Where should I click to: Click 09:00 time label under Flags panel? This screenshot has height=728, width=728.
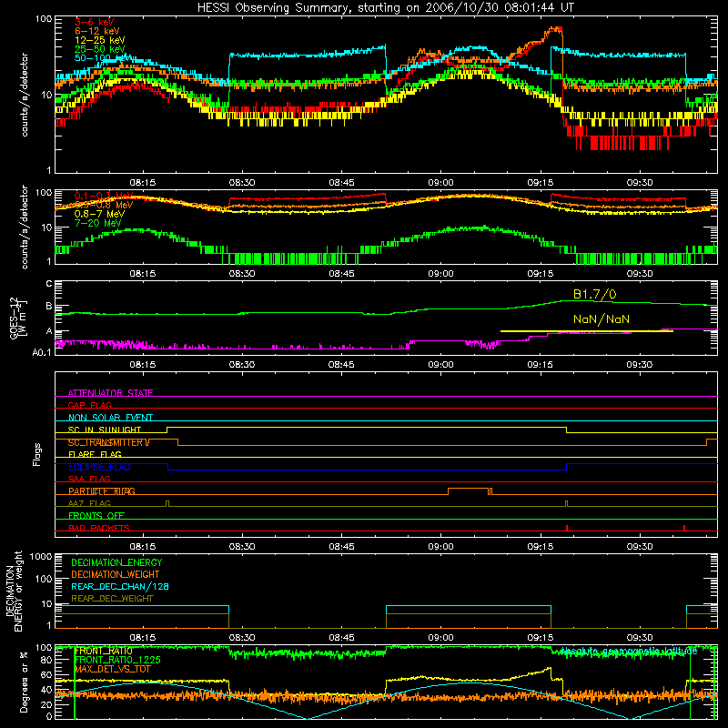440,547
